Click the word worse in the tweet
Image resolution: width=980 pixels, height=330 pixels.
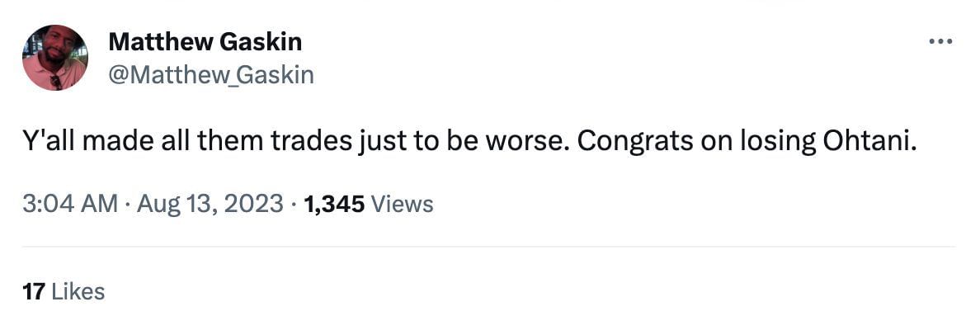(x=530, y=142)
